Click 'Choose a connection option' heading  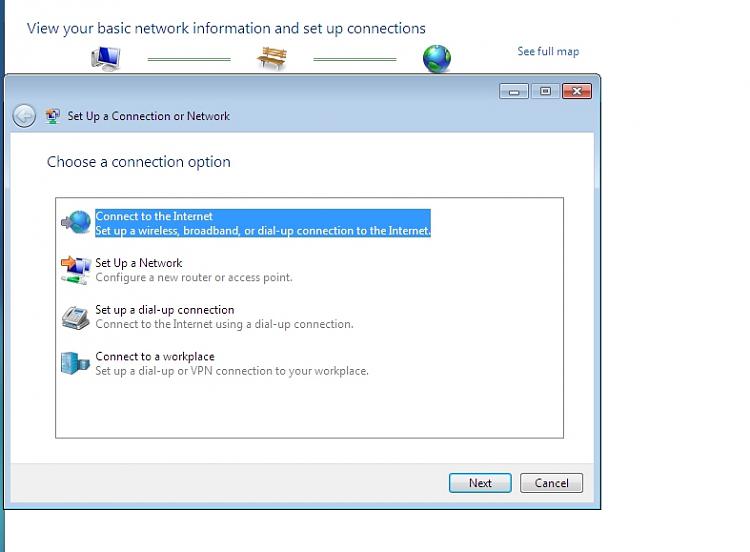(x=139, y=162)
